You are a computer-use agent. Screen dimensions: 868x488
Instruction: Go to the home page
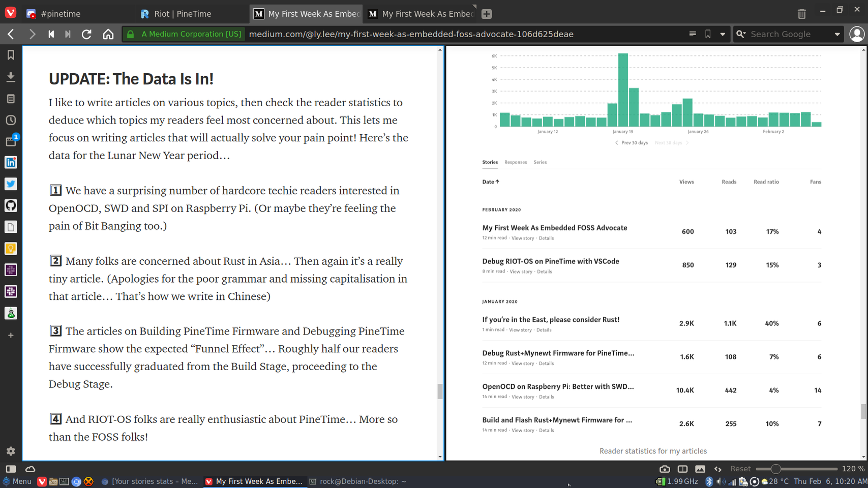tap(108, 34)
